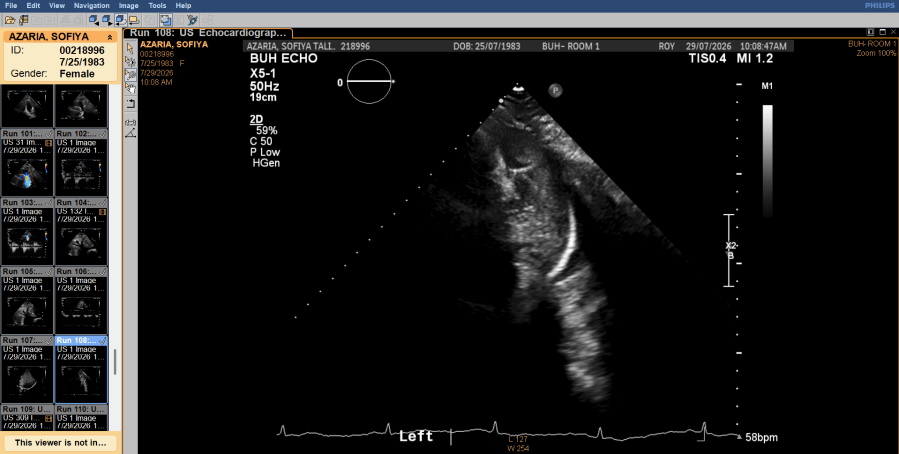Screen dimensions: 899x454
Task: Open the Image menu
Action: tap(128, 5)
